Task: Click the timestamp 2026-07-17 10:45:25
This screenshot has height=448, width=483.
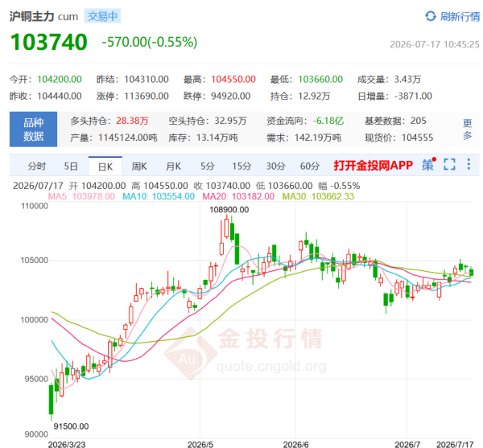Action: [x=435, y=44]
